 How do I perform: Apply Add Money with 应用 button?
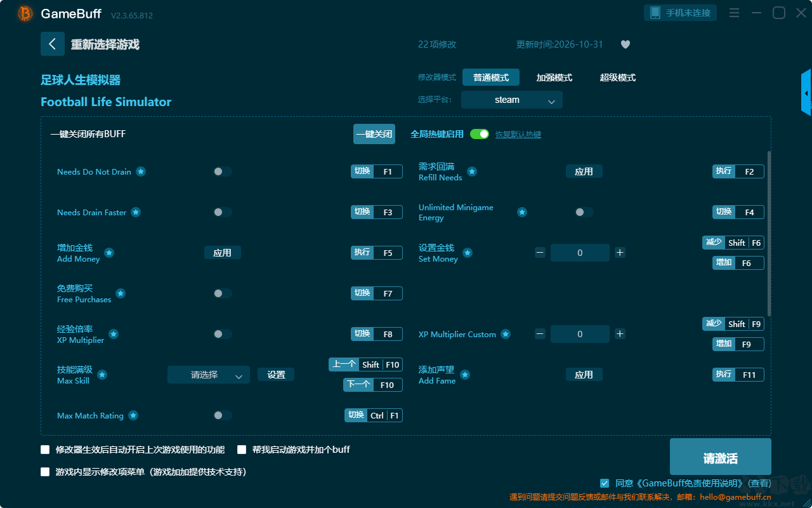click(x=222, y=253)
